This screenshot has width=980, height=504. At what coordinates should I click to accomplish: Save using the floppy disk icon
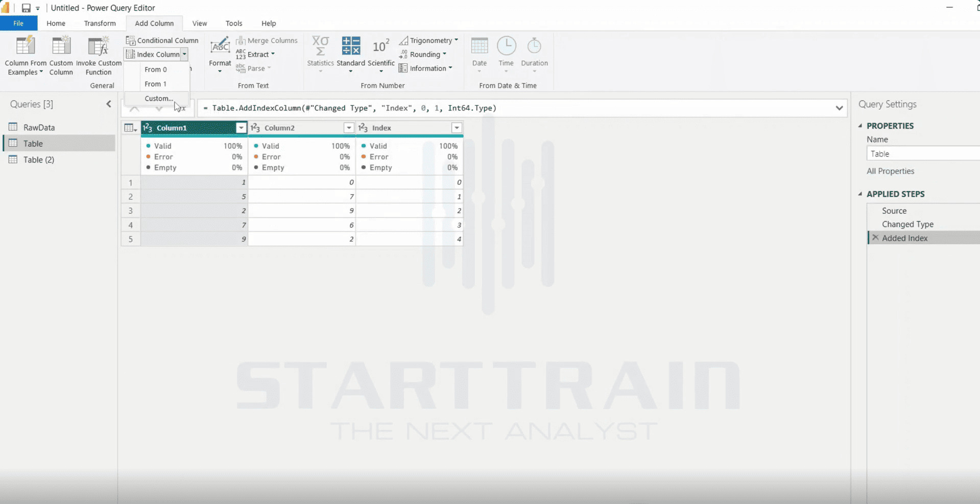26,8
